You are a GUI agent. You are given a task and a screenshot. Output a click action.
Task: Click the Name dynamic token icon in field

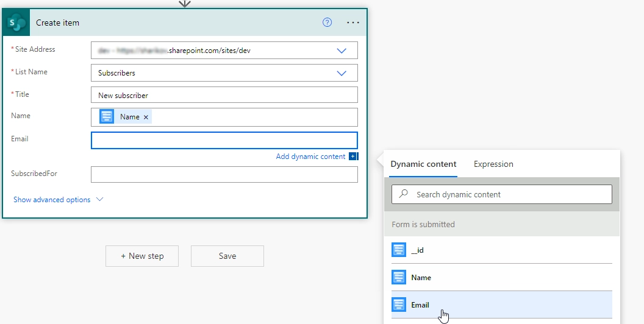click(x=107, y=116)
